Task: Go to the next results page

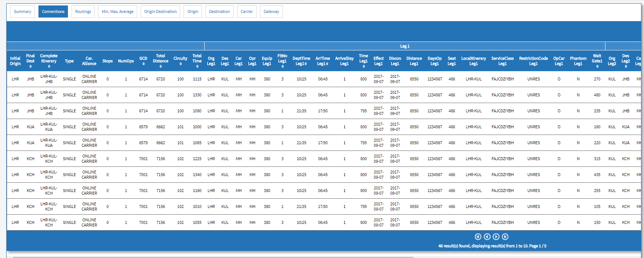Action: [496, 236]
